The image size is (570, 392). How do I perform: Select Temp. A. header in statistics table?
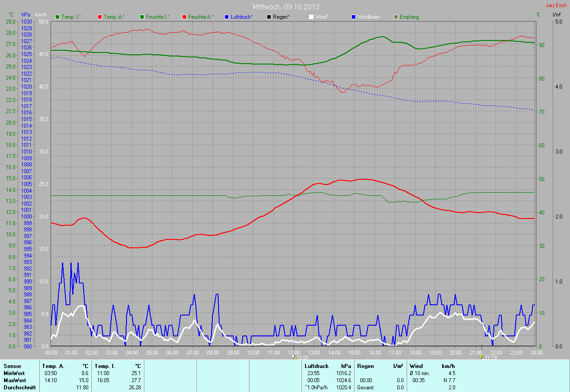coord(53,366)
